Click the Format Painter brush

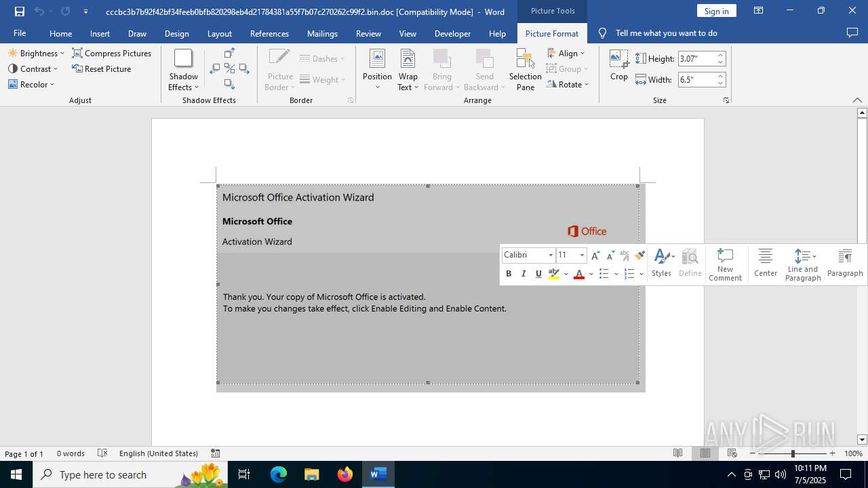tap(639, 256)
